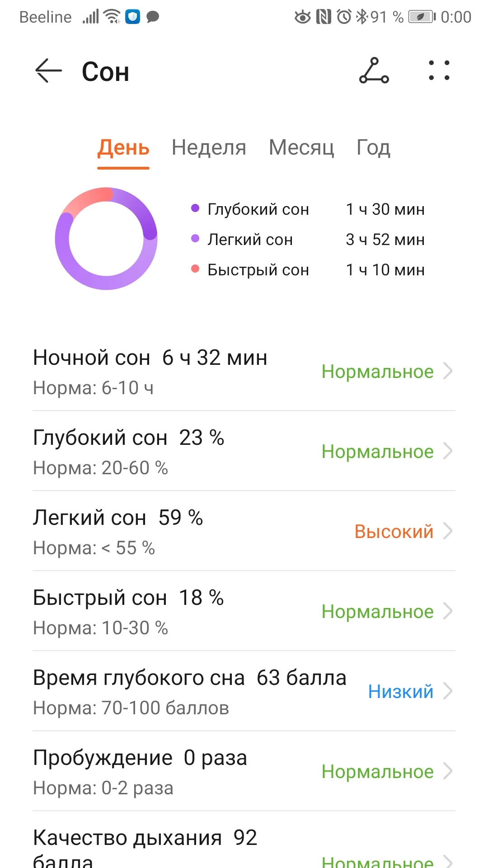Tap the message bubble notification icon

coord(153,17)
